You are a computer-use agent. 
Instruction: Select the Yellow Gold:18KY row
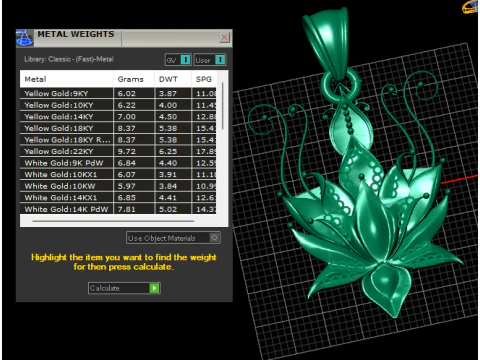[x=118, y=128]
